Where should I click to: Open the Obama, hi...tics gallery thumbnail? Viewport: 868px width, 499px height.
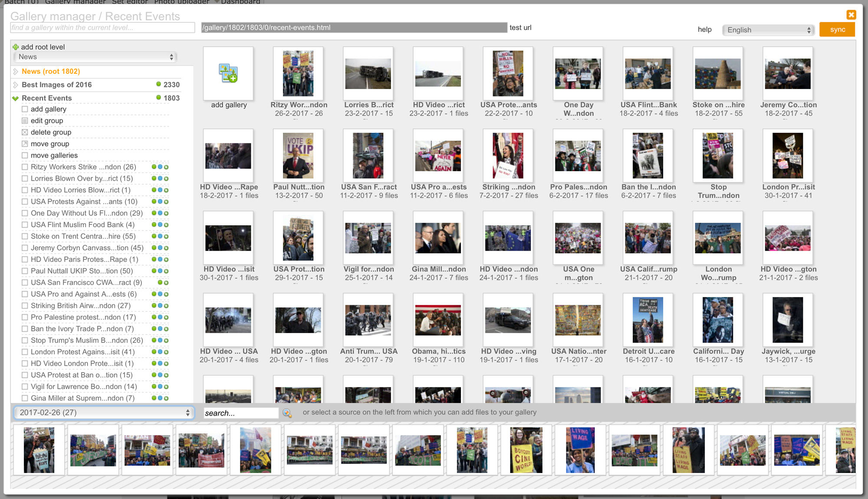(438, 320)
